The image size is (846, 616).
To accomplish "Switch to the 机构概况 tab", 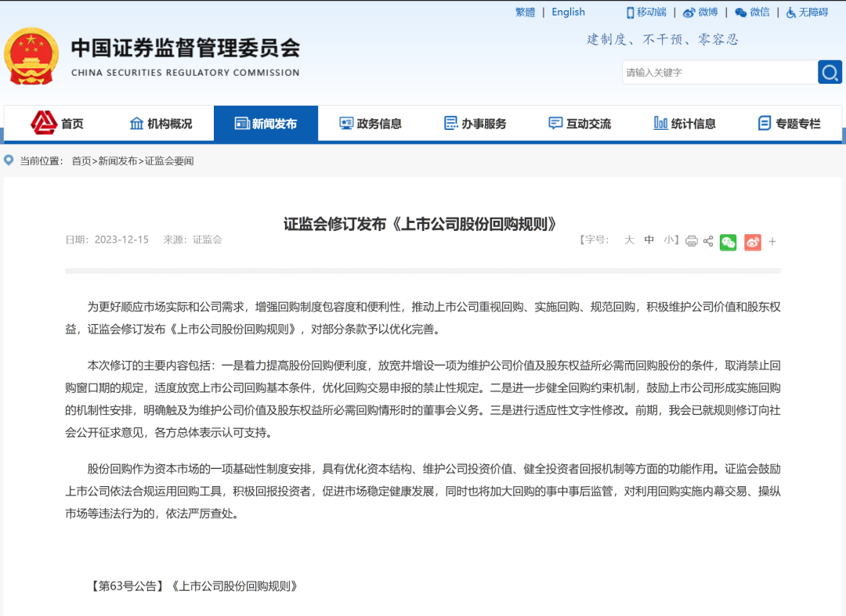I will click(161, 123).
